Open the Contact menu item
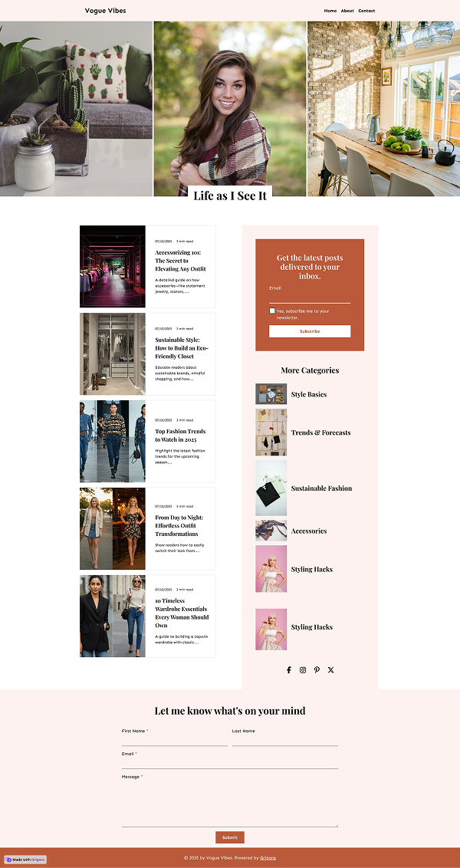The height and width of the screenshot is (868, 460). pyautogui.click(x=366, y=11)
